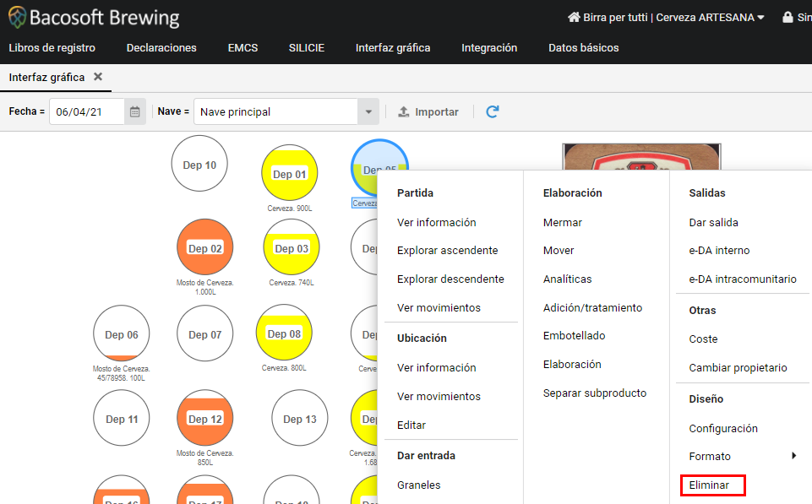Viewport: 812px width, 504px height.
Task: Choose Coste under Otras
Action: coord(703,339)
